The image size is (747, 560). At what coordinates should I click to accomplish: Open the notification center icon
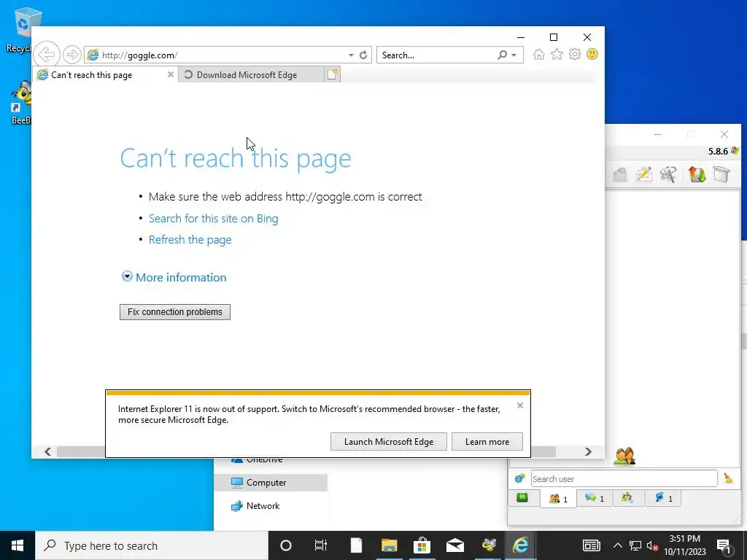pos(724,545)
